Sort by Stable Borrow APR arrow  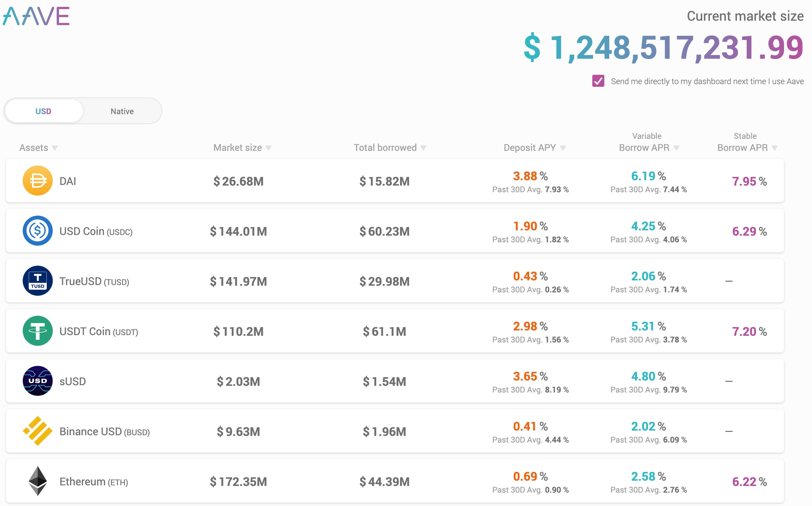click(775, 148)
